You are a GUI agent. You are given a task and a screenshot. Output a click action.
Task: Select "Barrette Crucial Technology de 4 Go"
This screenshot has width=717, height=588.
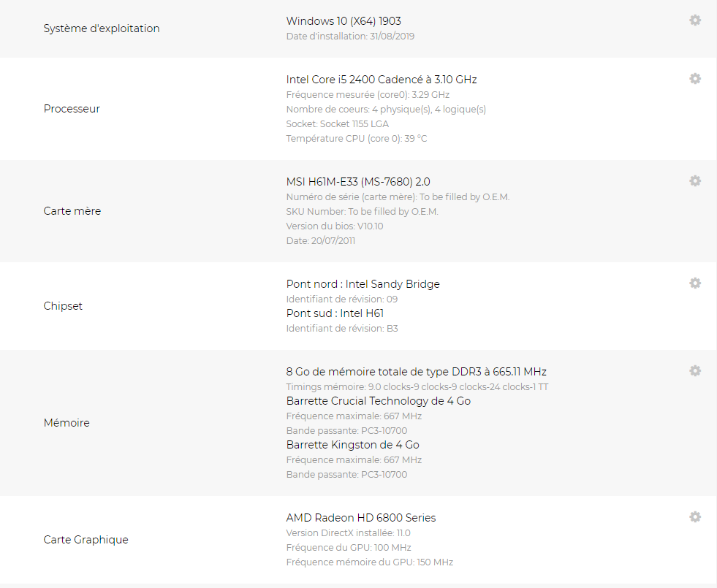[x=378, y=401]
